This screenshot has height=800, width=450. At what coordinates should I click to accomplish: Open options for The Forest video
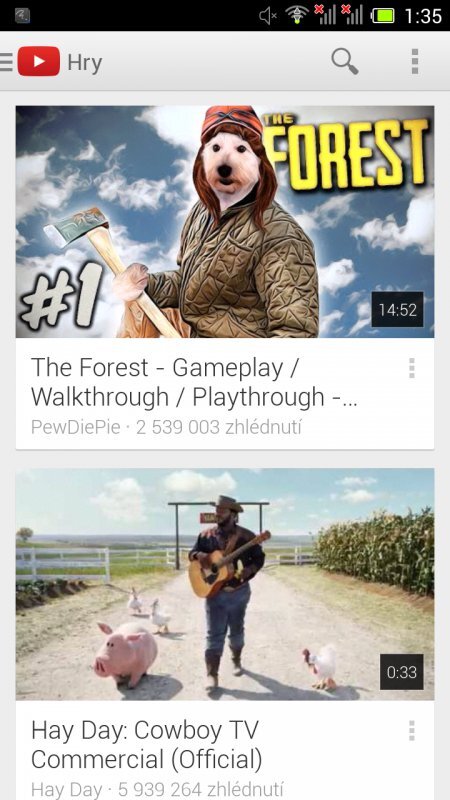tap(412, 368)
